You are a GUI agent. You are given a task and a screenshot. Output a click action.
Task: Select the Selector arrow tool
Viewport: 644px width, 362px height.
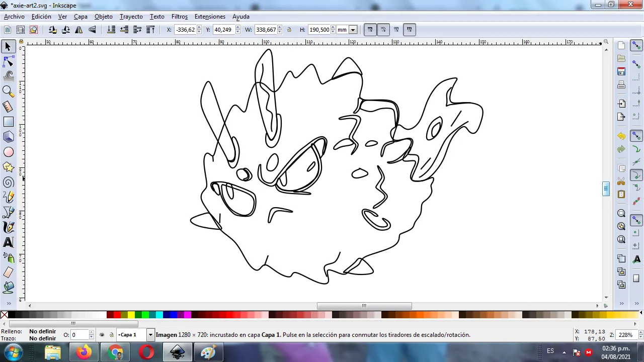(8, 46)
